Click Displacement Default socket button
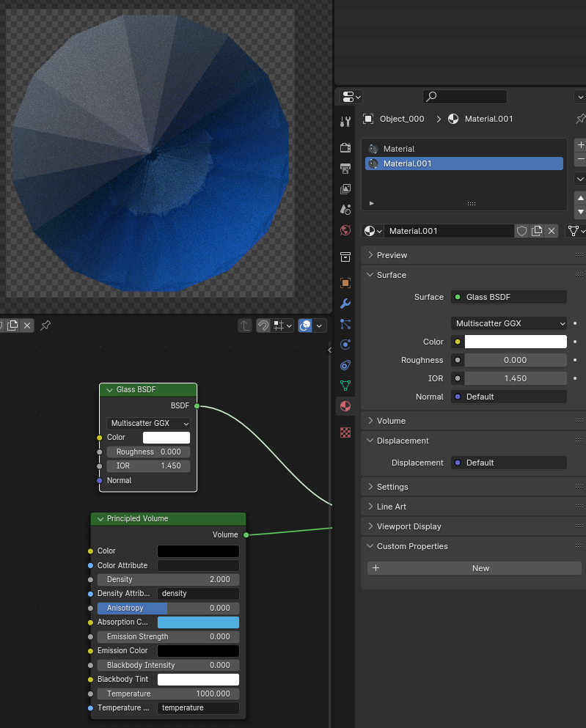This screenshot has height=728, width=586. coord(509,463)
